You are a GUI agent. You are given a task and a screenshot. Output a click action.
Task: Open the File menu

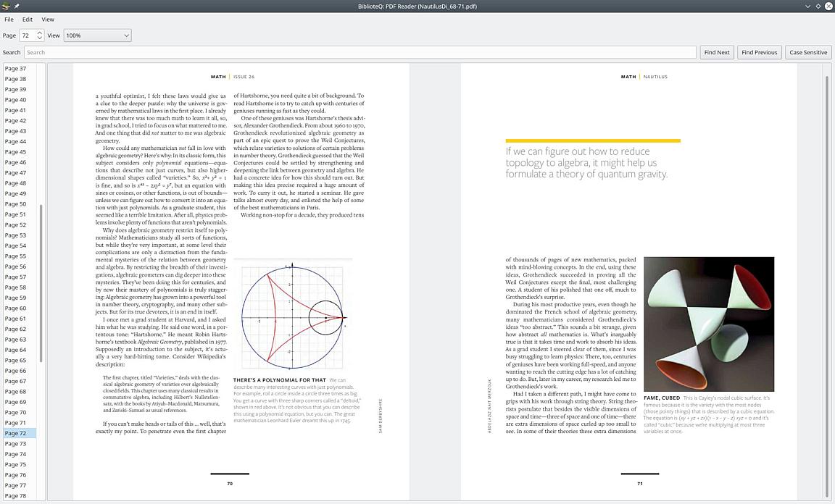click(9, 19)
